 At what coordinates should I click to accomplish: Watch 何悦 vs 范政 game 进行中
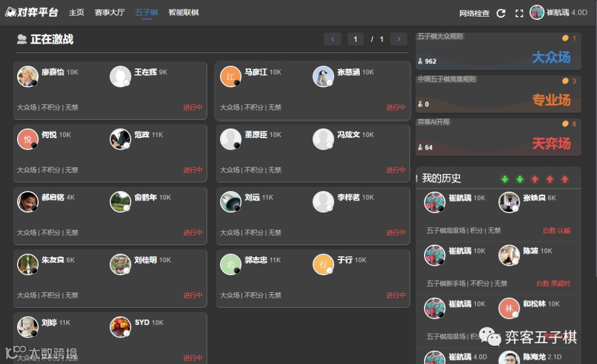tap(193, 170)
